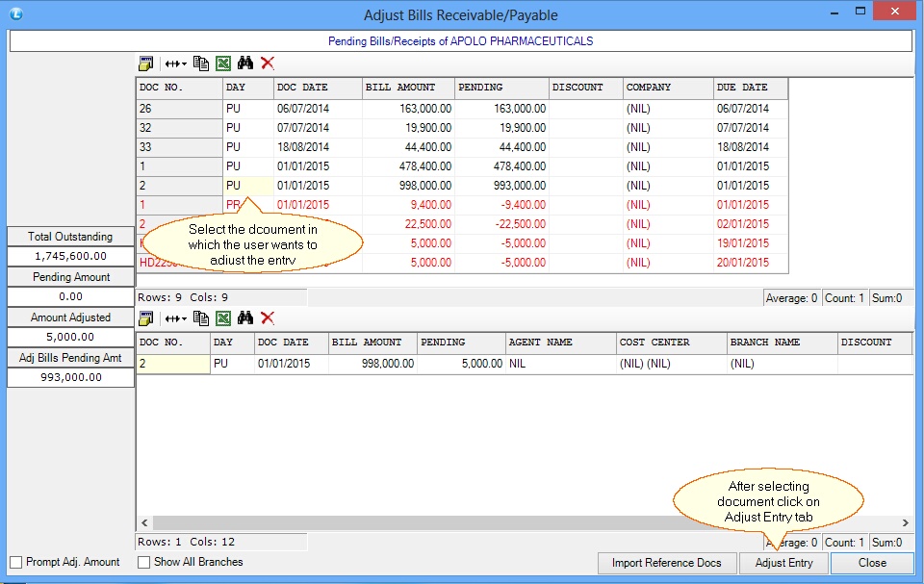This screenshot has height=584, width=924.
Task: Click red bill amount 22,500.00 cell
Action: (408, 224)
